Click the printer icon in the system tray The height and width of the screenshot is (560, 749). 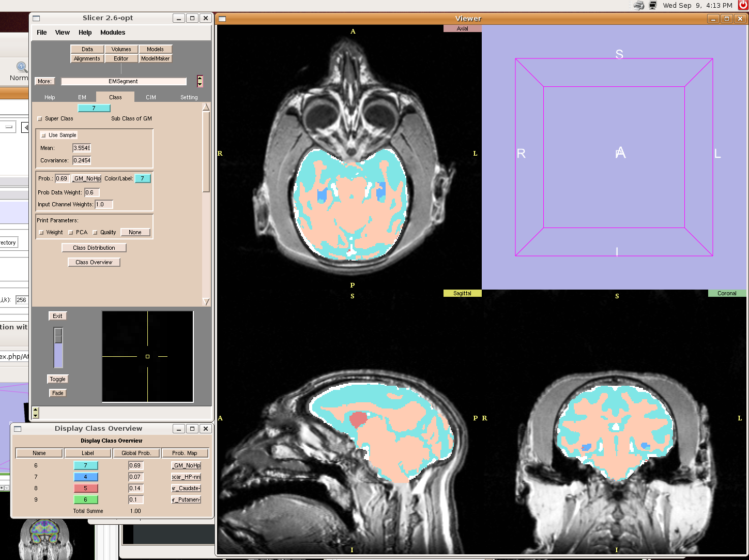(639, 5)
